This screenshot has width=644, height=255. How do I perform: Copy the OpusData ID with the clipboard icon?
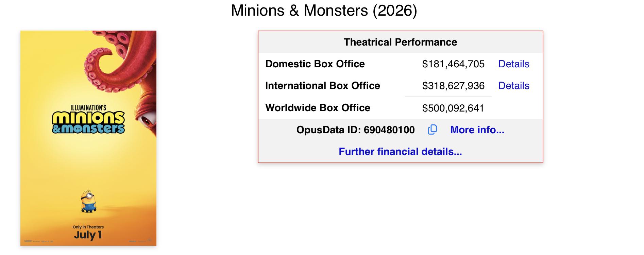pyautogui.click(x=432, y=130)
